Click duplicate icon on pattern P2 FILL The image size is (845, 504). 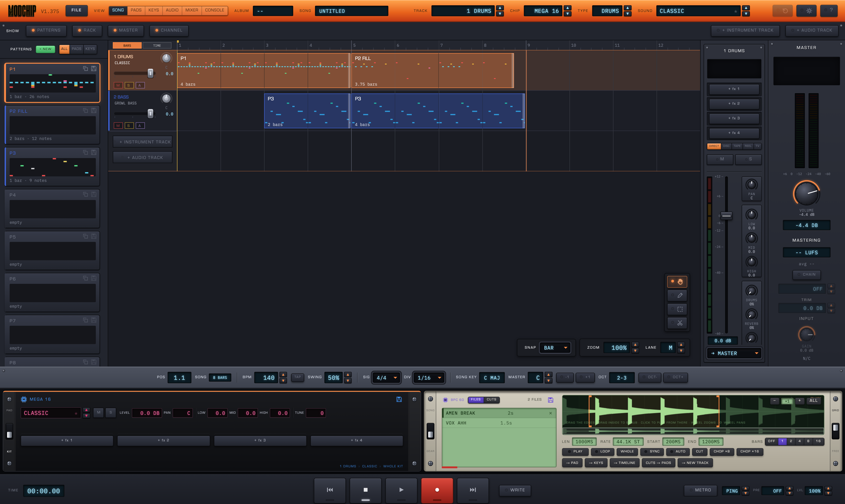click(x=85, y=111)
